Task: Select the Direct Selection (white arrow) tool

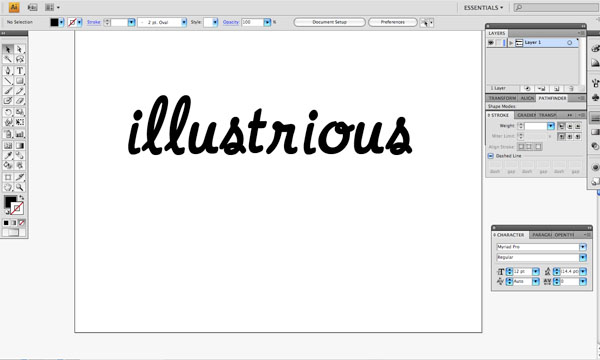Action: click(x=20, y=49)
